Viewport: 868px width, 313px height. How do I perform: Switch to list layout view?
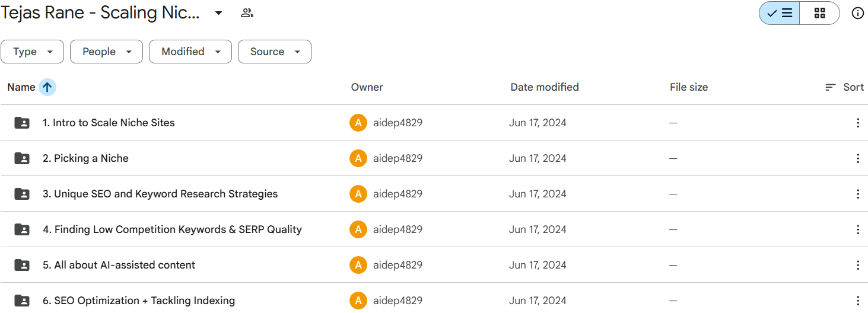tap(780, 13)
